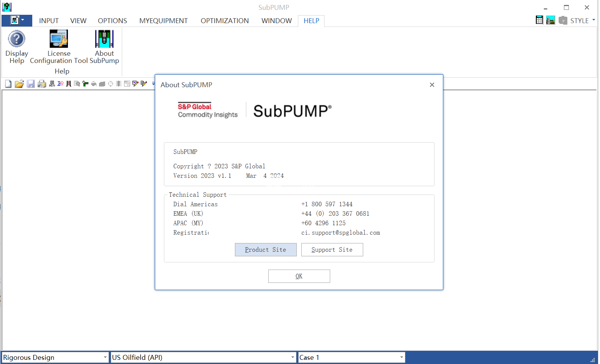Click the ci.support@spglobal.com email text
The width and height of the screenshot is (600, 364).
point(341,232)
